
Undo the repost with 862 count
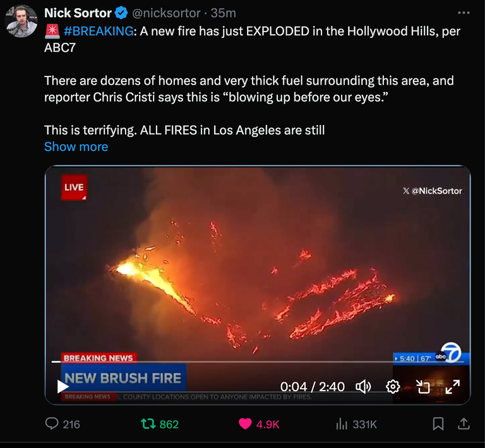pos(148,424)
